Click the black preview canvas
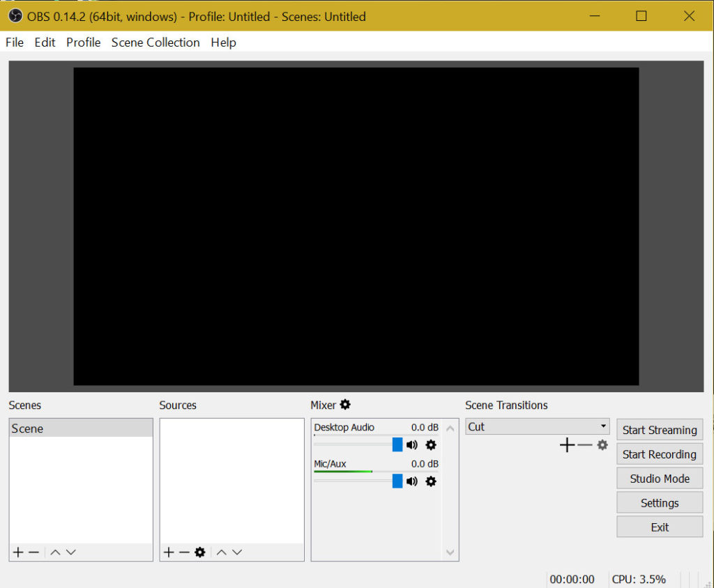The height and width of the screenshot is (588, 714). point(356,226)
